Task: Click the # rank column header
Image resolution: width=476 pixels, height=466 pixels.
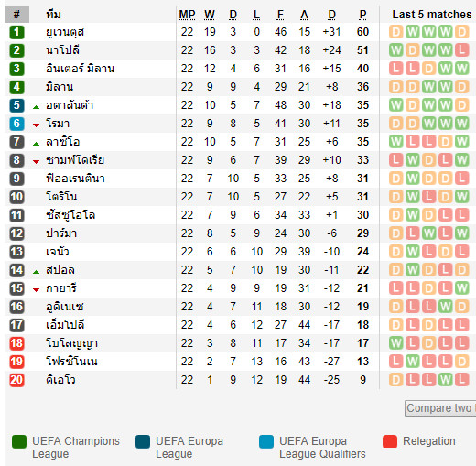Action: point(16,15)
